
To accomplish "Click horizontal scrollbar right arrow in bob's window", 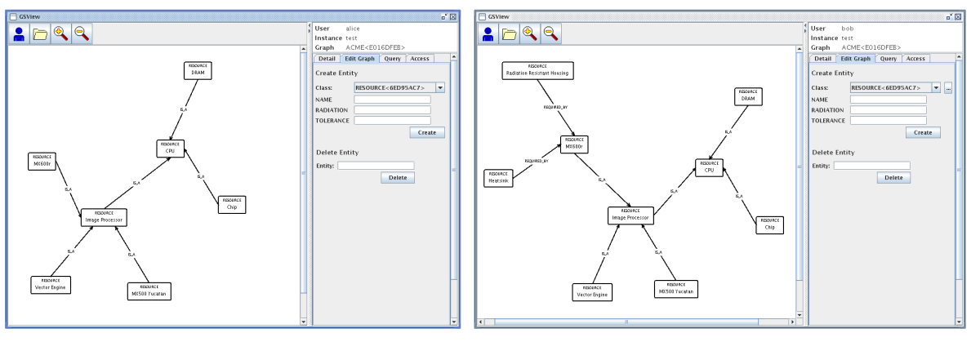I will pos(791,322).
